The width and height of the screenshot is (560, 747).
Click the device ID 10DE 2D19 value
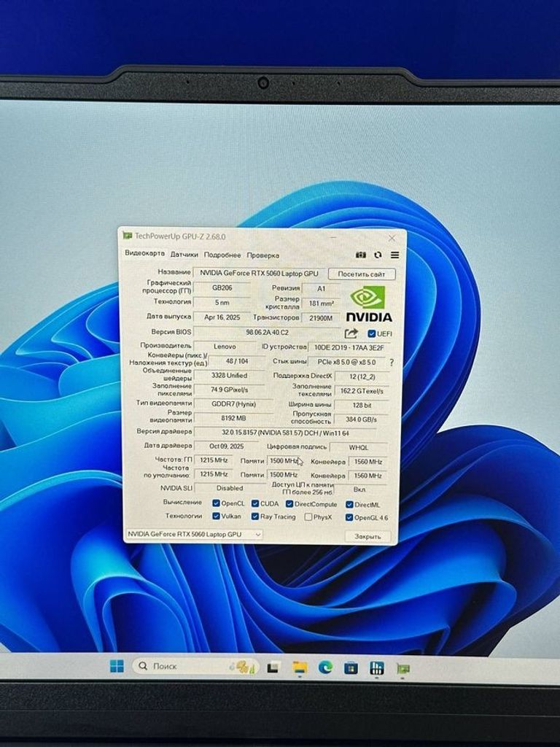coord(349,348)
